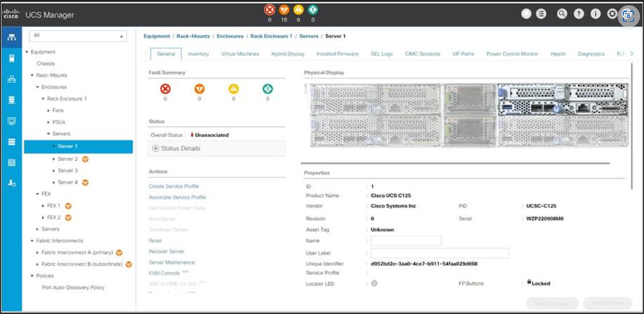Click minor fault icon in Fault Summary
The height and width of the screenshot is (314, 644).
tap(233, 89)
